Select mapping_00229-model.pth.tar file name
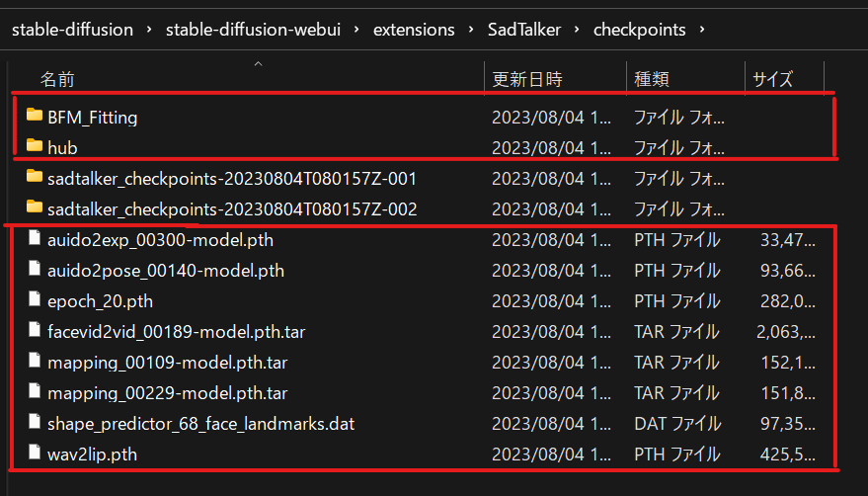Screen dimensions: 868x496 click(168, 393)
